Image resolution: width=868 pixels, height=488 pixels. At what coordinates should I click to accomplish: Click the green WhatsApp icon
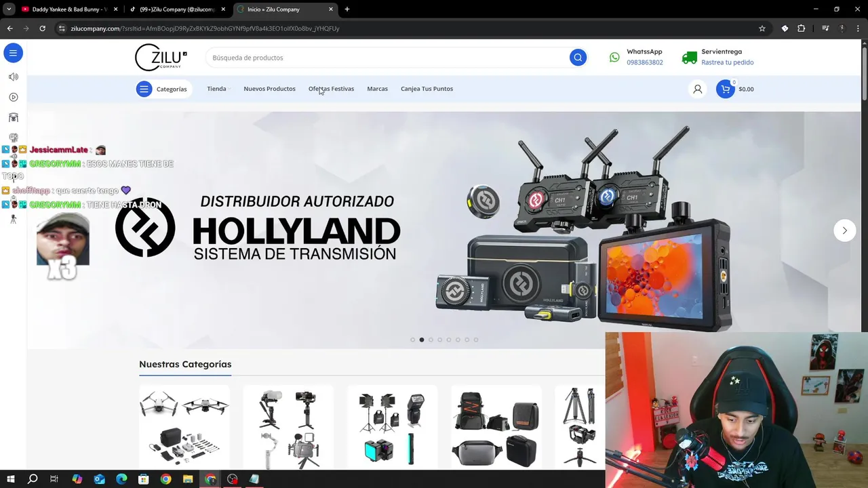click(x=614, y=58)
